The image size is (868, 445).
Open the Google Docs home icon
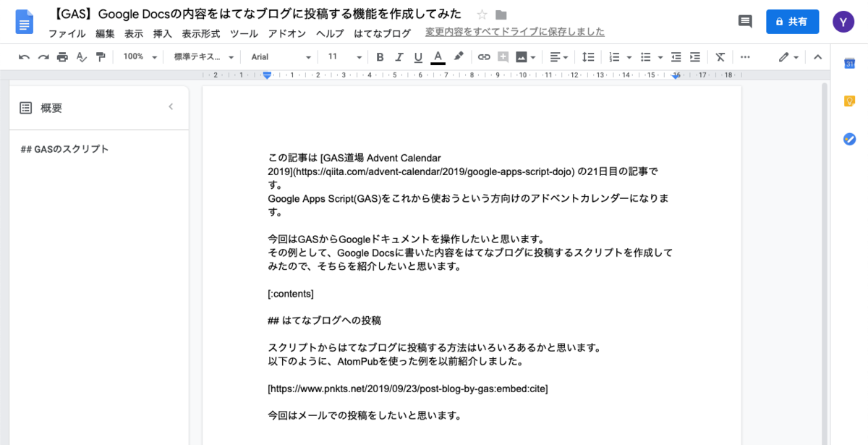[x=25, y=22]
